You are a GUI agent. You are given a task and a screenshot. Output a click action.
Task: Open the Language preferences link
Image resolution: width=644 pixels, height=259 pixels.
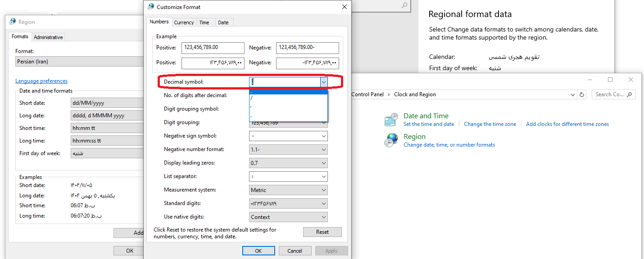click(41, 81)
